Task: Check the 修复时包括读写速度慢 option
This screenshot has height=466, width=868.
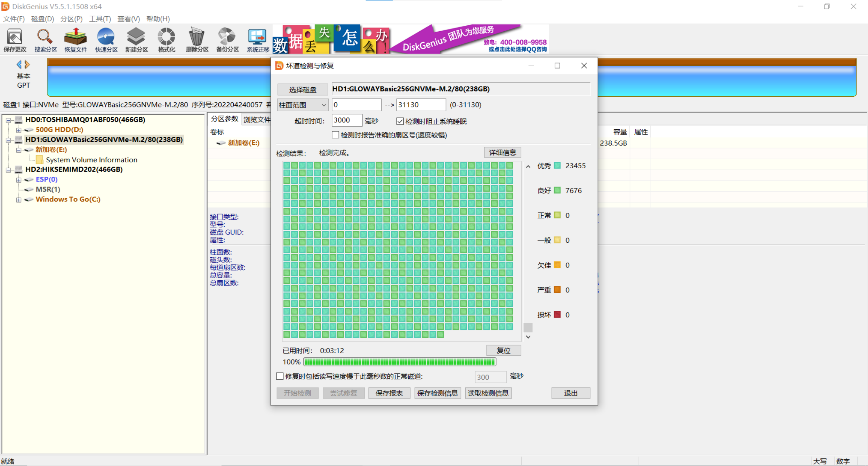Action: [279, 376]
